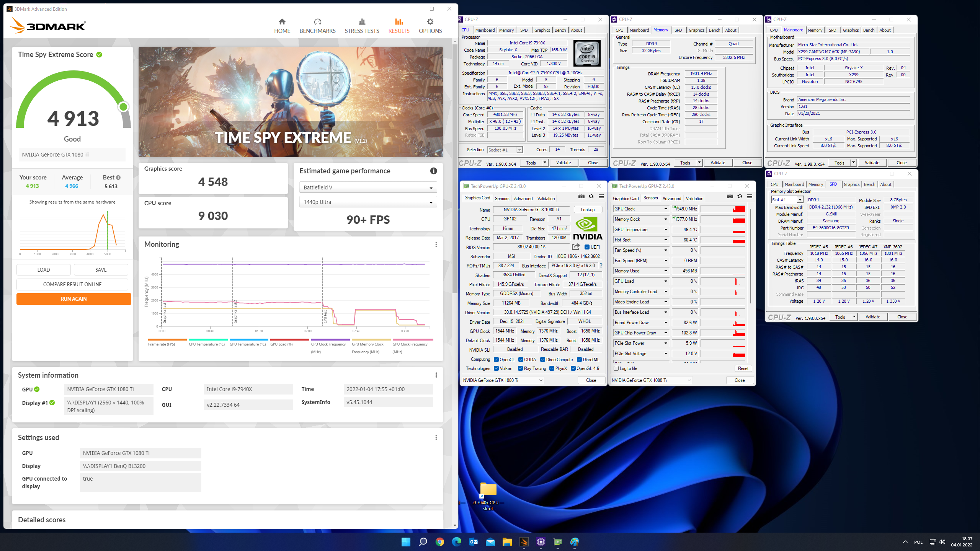Click refresh icon in GPU-Z Sensors window
The image size is (980, 551).
pos(740,196)
